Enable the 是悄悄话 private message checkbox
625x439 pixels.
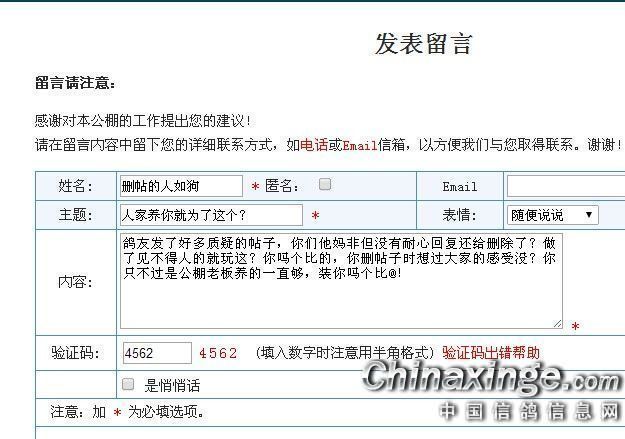pos(128,384)
